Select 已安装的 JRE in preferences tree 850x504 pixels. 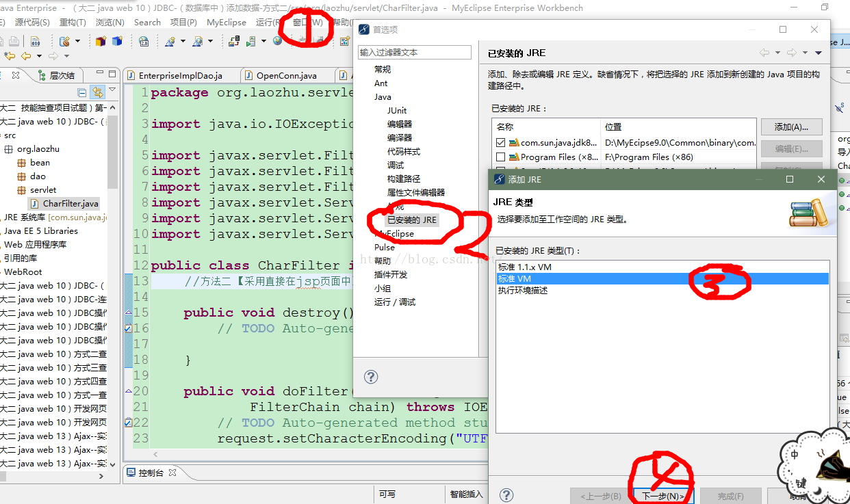411,220
